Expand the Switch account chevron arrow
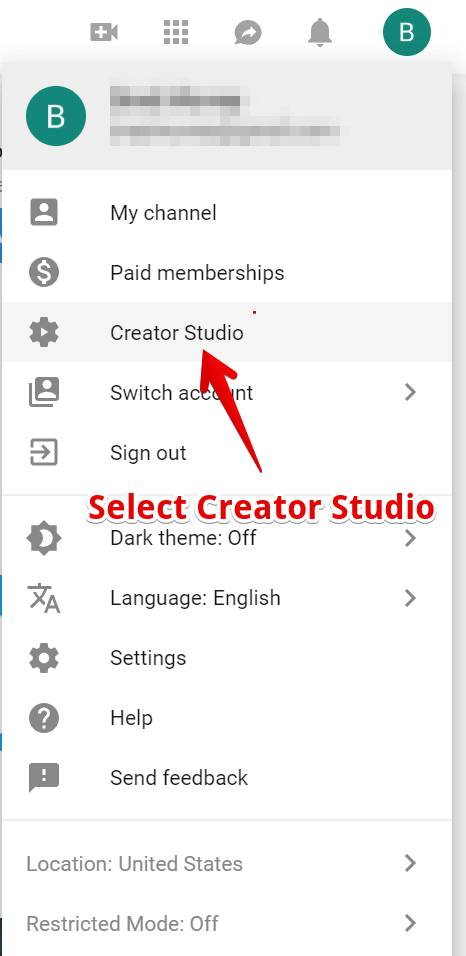466x956 pixels. click(410, 392)
